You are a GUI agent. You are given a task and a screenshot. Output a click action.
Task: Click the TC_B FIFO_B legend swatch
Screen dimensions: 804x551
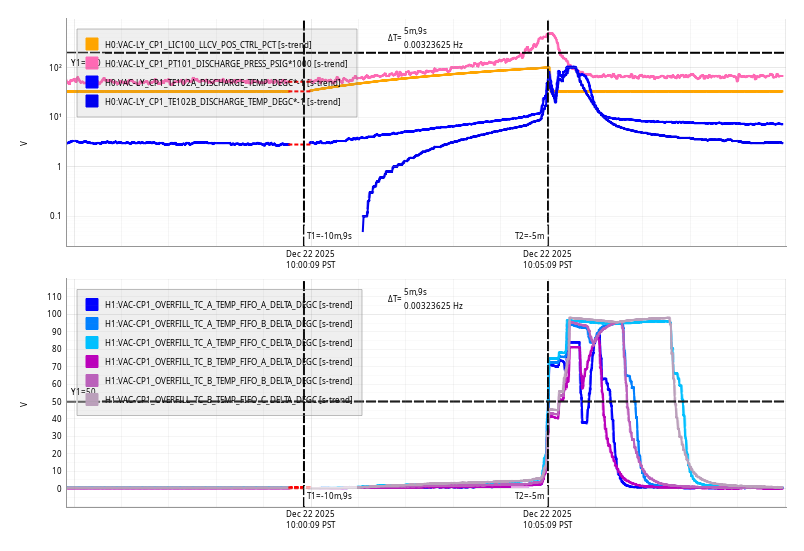92,380
